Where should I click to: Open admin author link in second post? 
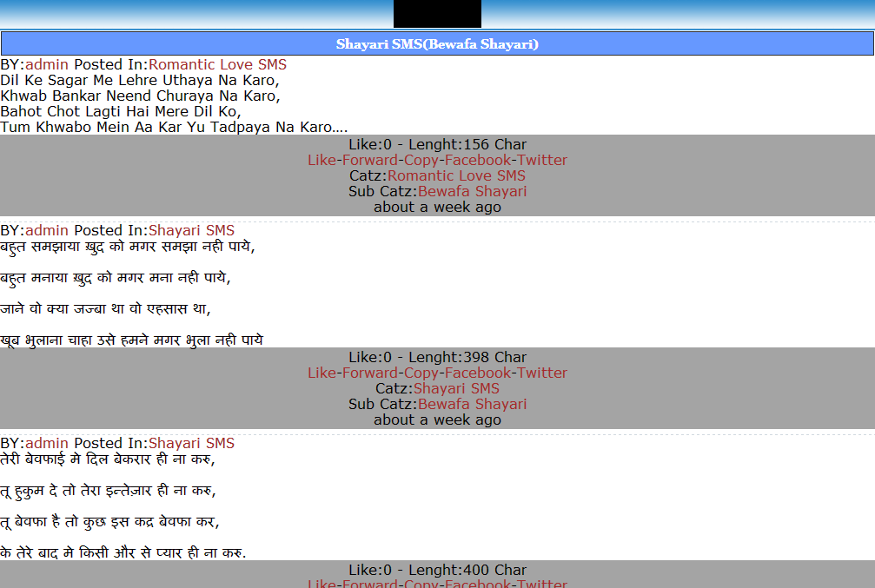click(x=46, y=230)
